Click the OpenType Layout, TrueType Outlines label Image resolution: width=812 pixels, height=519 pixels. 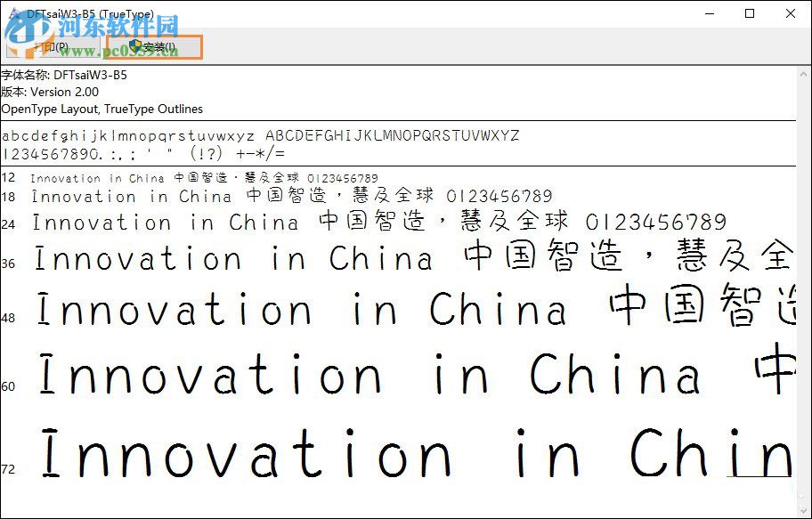coord(102,109)
